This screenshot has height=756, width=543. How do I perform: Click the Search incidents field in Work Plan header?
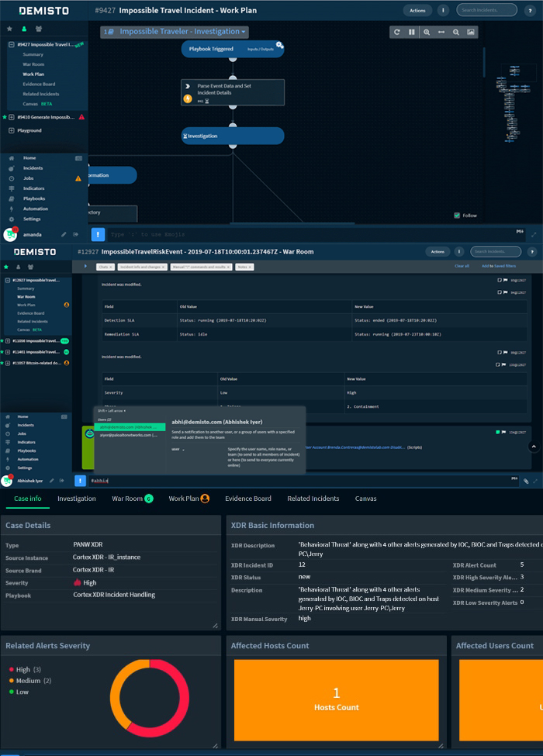pos(486,10)
